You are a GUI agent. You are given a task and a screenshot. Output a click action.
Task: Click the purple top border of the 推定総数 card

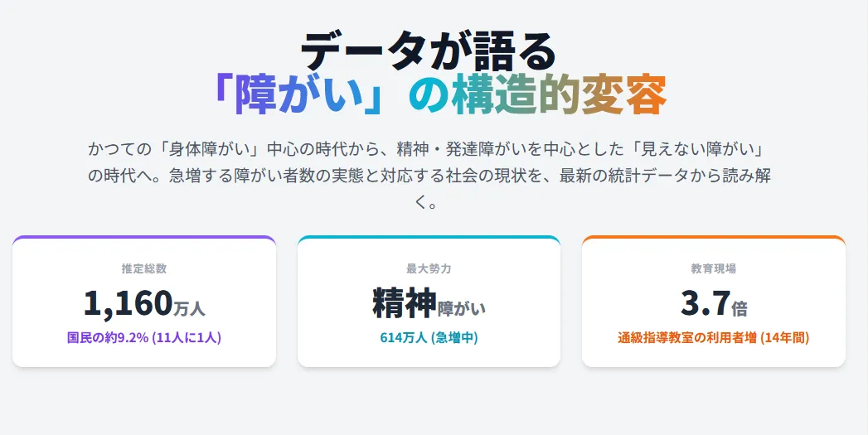(x=144, y=237)
